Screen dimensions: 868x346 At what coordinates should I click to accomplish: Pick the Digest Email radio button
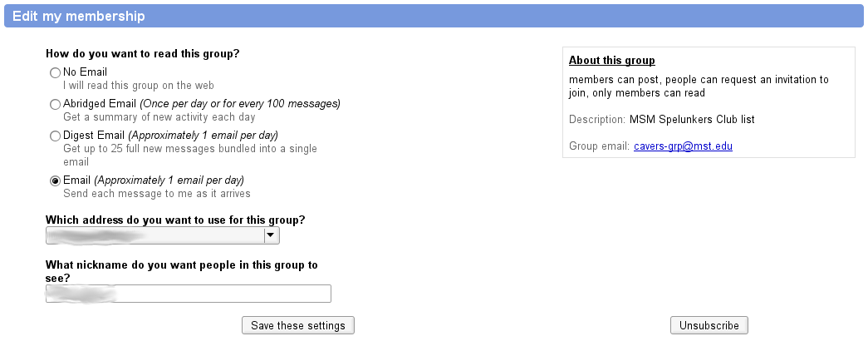point(55,136)
